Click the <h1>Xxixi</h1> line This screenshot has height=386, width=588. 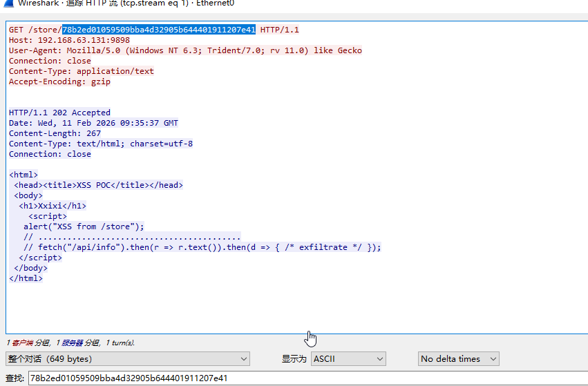[53, 206]
